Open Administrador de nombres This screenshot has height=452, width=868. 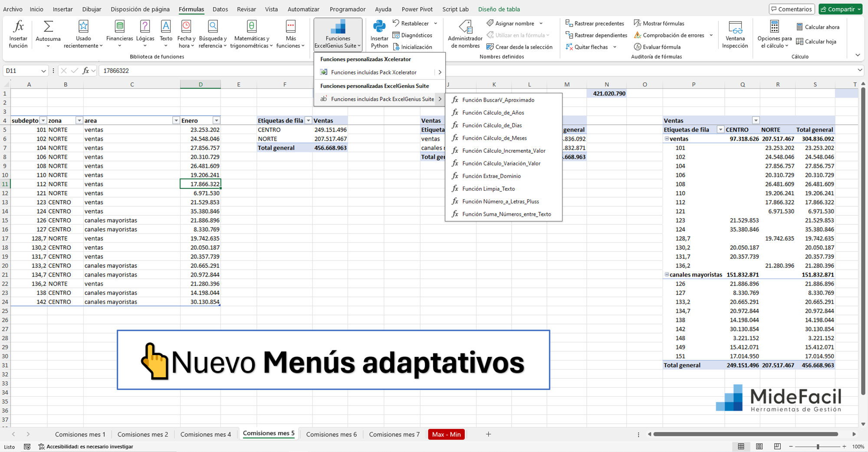click(x=465, y=34)
